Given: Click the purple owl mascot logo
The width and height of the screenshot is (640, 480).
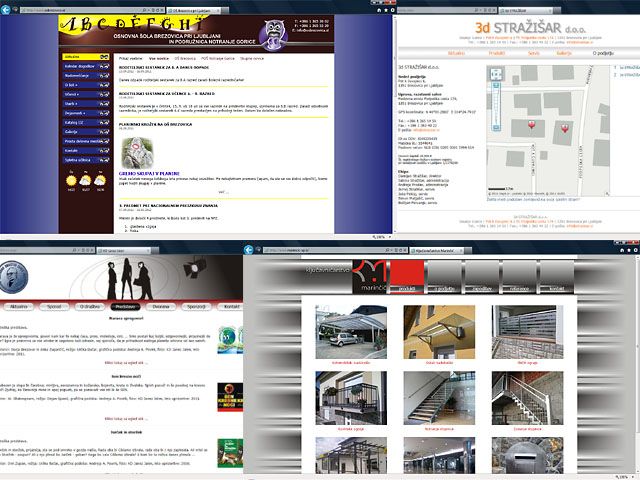Looking at the screenshot, I should coord(274,35).
